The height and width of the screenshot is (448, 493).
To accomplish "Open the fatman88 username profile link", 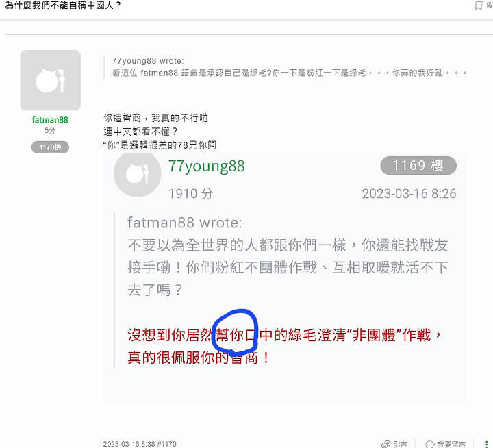I will 50,120.
